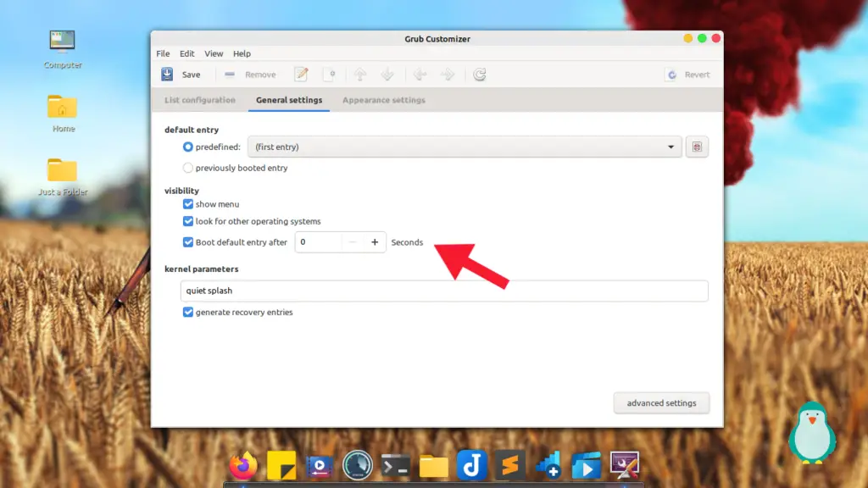Disable generate recovery entries checkbox
The width and height of the screenshot is (868, 488).
click(187, 312)
